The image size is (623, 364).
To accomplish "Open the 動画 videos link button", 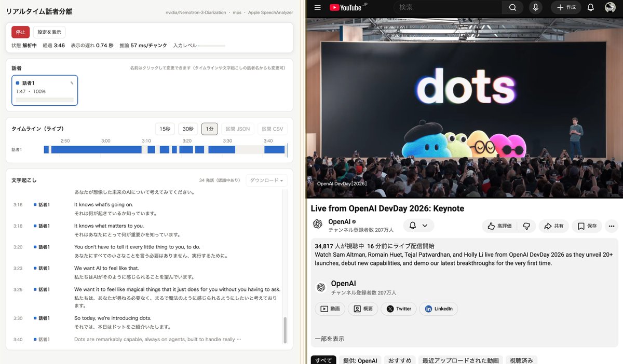I will [x=330, y=309].
